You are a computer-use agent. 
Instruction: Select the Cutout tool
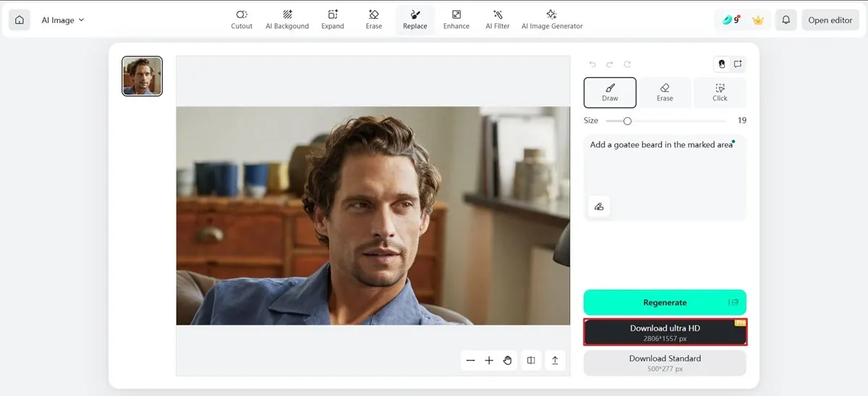[x=242, y=20]
